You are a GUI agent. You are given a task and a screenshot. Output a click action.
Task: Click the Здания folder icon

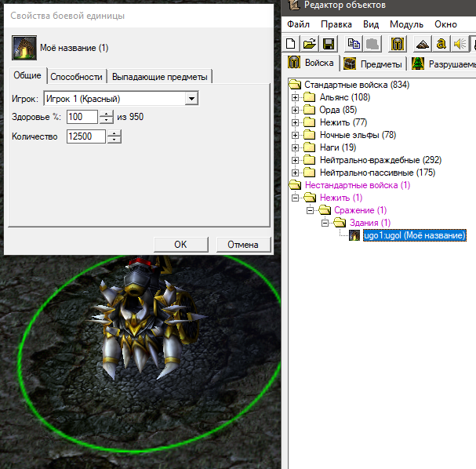coord(340,223)
